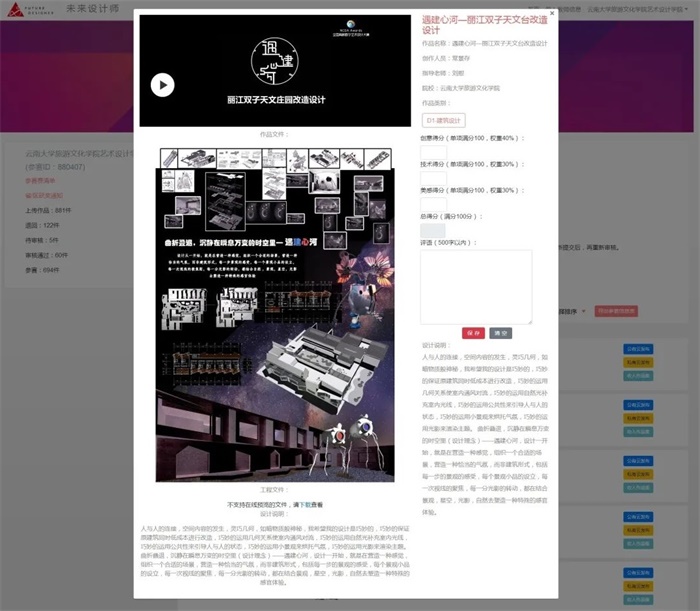This screenshot has height=611, width=700.
Task: Click yellow button in second background card
Action: (x=638, y=418)
